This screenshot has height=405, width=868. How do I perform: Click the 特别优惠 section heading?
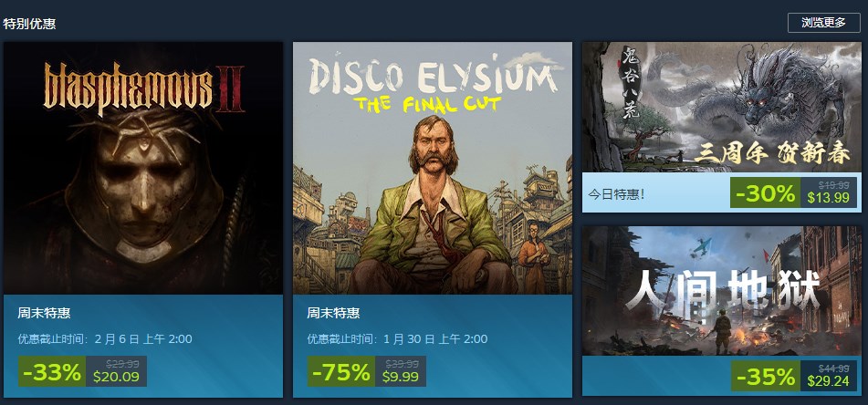coord(29,24)
